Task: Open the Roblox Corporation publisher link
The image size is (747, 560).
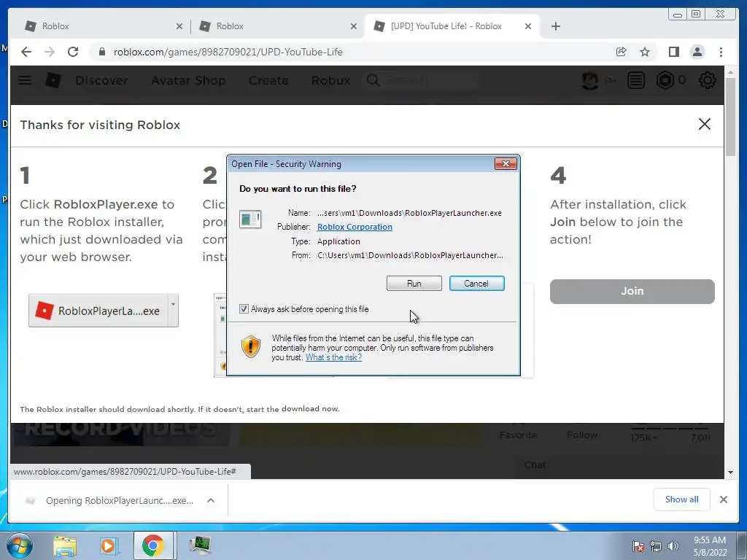Action: [x=355, y=227]
